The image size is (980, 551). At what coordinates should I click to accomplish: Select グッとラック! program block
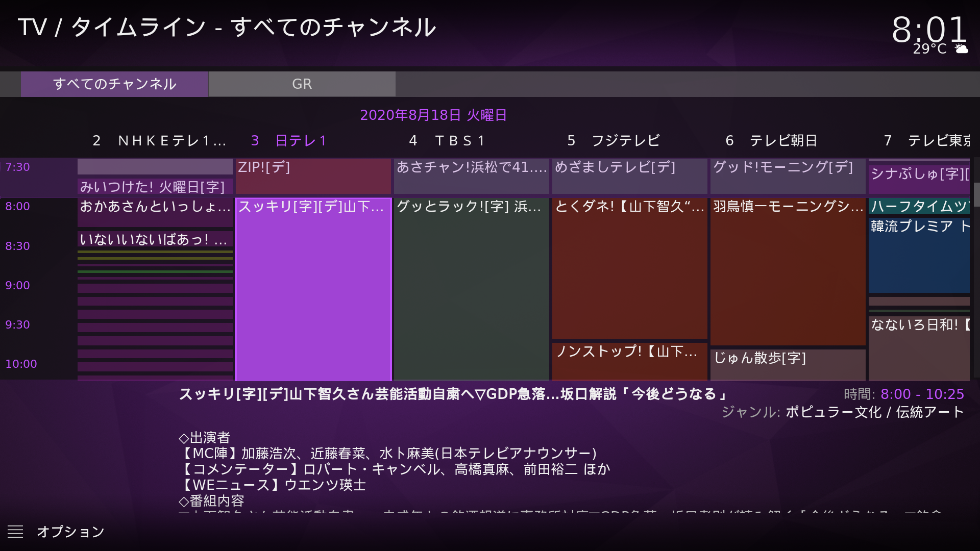point(471,289)
